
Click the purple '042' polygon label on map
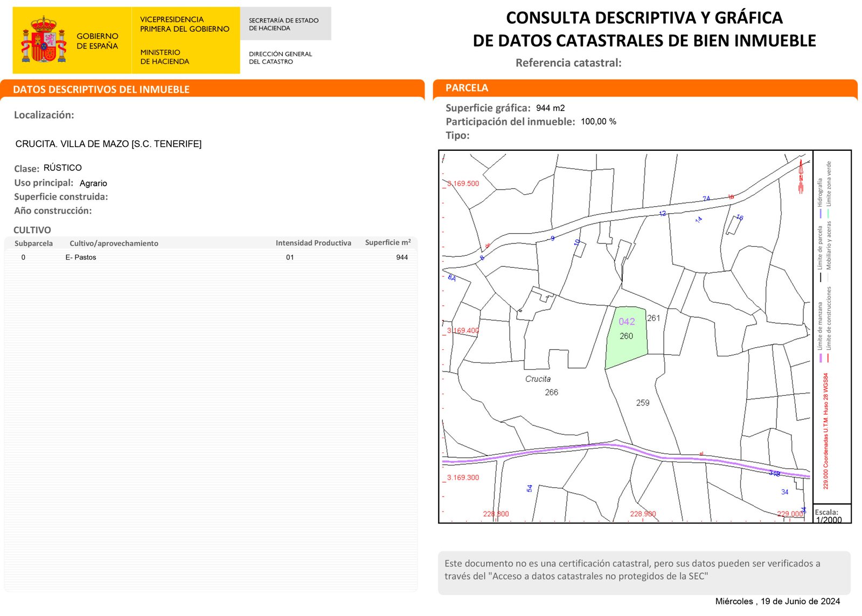pyautogui.click(x=627, y=321)
